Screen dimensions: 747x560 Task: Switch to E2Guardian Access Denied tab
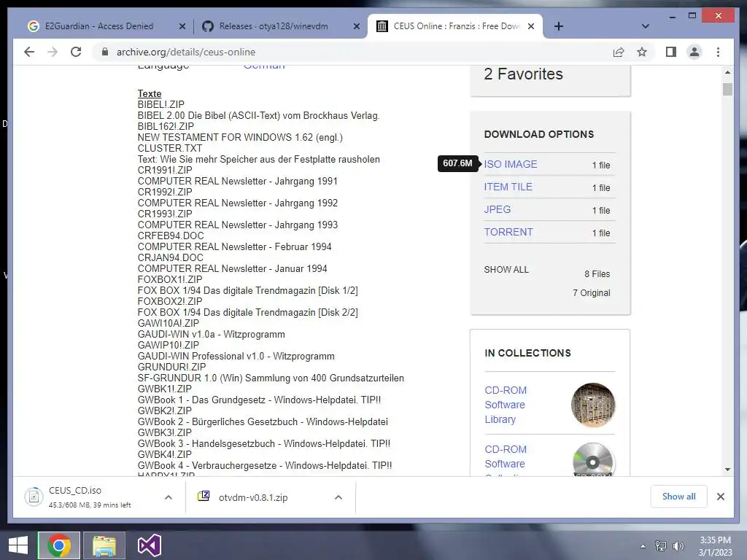click(x=99, y=26)
